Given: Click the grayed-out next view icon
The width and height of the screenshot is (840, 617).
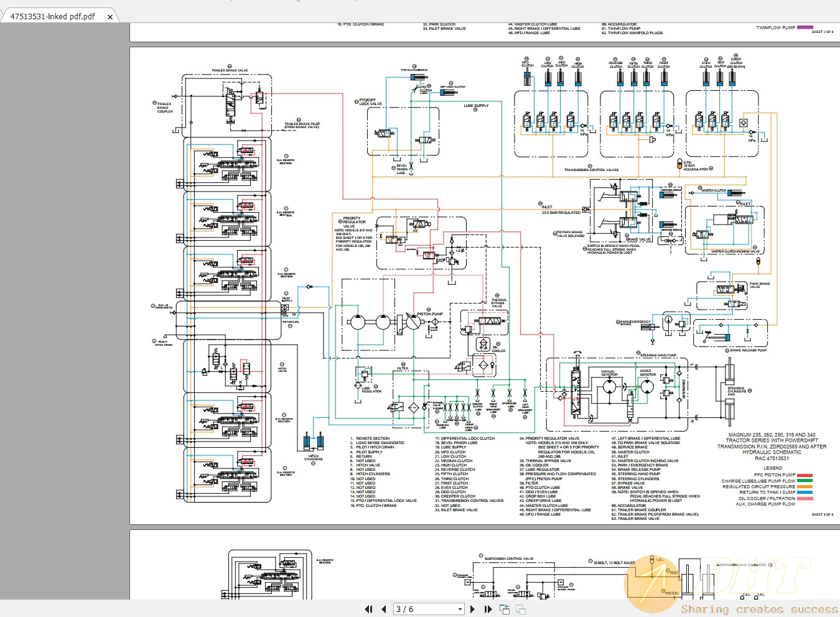Looking at the screenshot, I should click(x=521, y=610).
